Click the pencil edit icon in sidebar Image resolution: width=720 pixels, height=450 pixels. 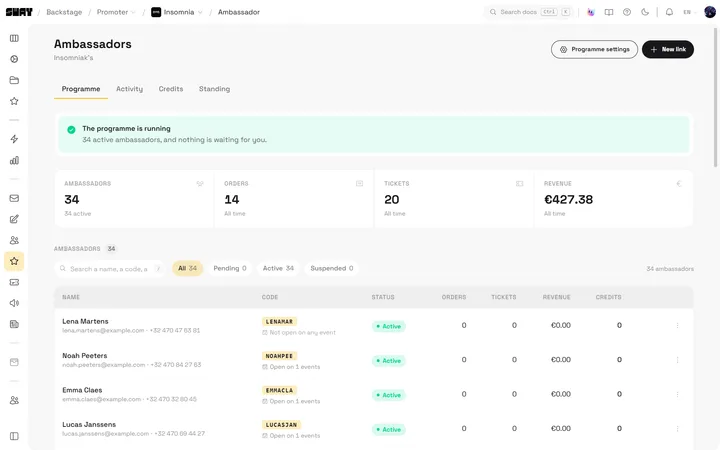tap(14, 219)
